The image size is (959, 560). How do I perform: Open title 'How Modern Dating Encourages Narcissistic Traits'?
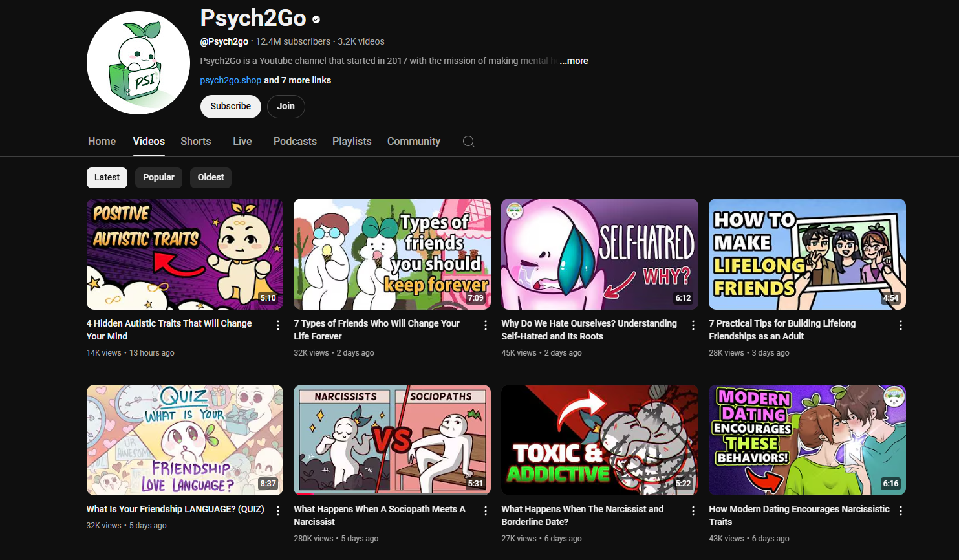(799, 515)
